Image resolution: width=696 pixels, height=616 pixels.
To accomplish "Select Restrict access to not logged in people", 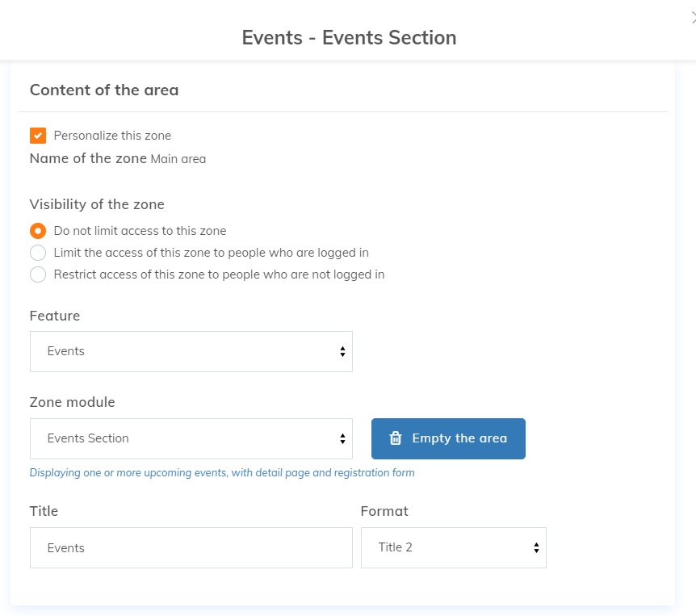I will [x=38, y=274].
